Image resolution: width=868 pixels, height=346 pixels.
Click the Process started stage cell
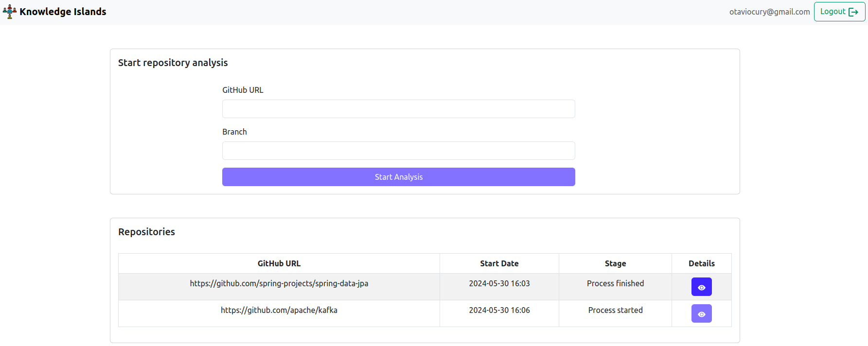(615, 310)
